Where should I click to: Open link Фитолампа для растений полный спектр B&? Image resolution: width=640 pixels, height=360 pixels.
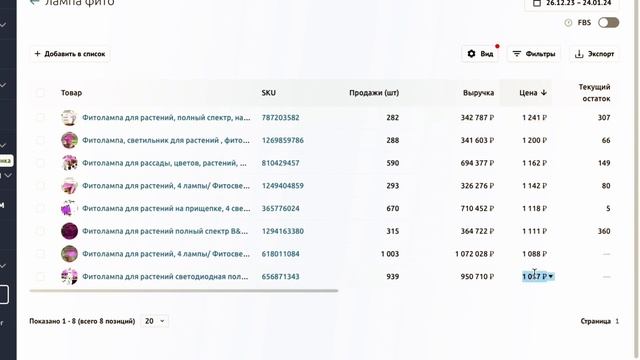tap(165, 231)
